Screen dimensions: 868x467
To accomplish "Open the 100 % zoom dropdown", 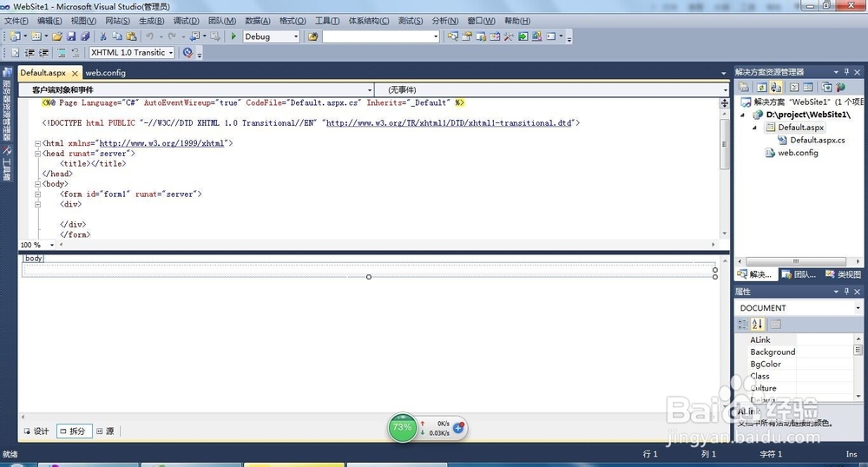I will point(52,245).
